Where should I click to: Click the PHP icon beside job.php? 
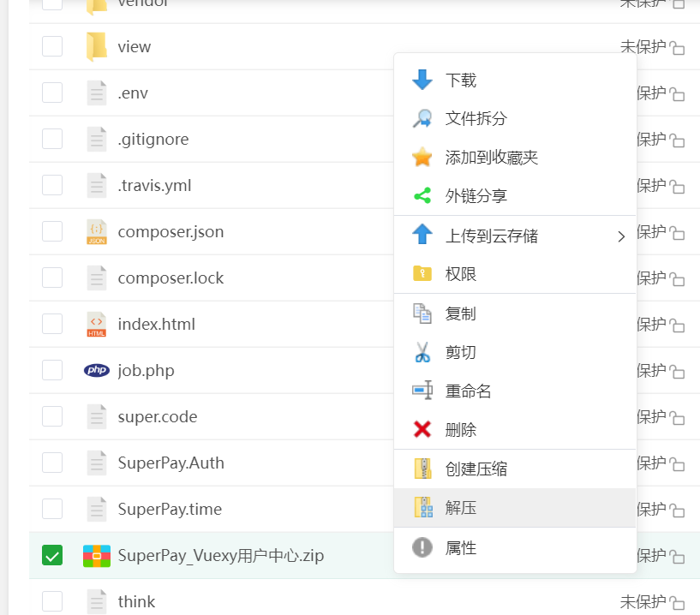[x=97, y=370]
